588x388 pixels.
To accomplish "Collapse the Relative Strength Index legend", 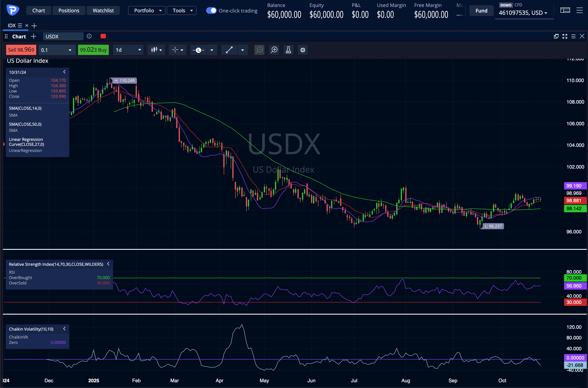I will click(108, 264).
